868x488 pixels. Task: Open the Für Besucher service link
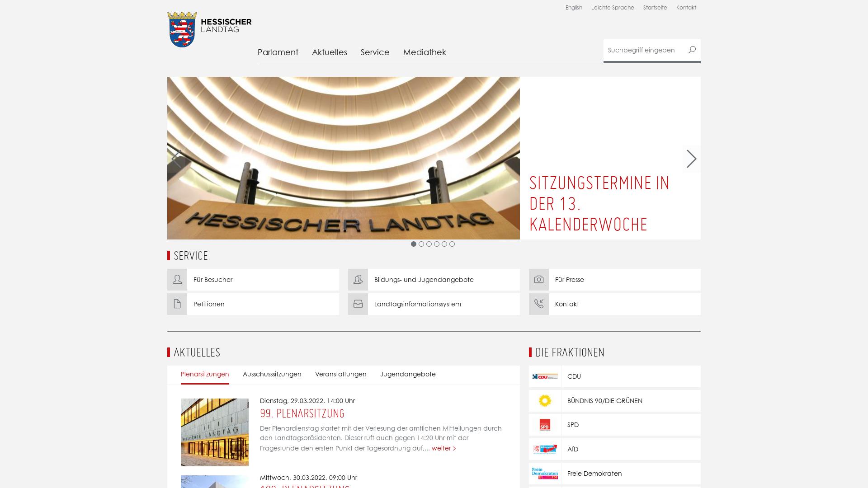[x=253, y=280]
